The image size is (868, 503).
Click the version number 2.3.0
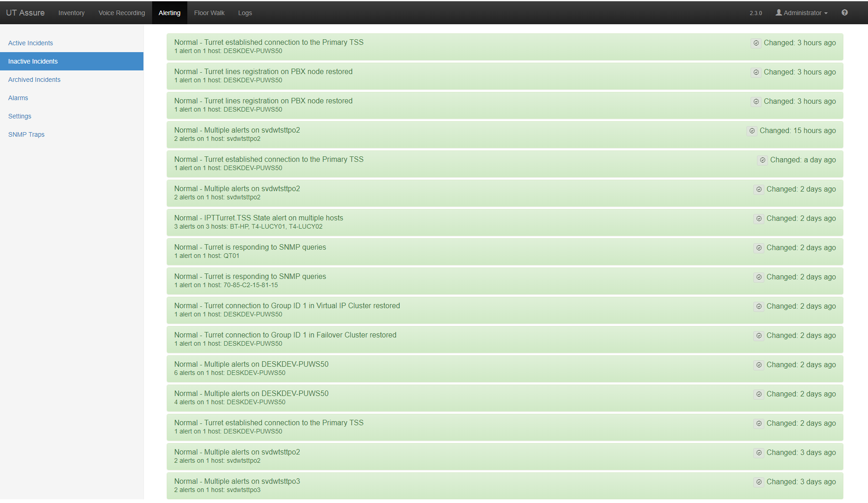click(x=756, y=13)
